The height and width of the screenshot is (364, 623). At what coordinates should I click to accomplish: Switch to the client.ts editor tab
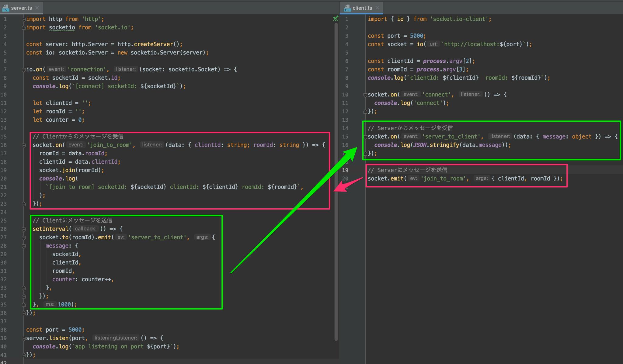pos(362,8)
